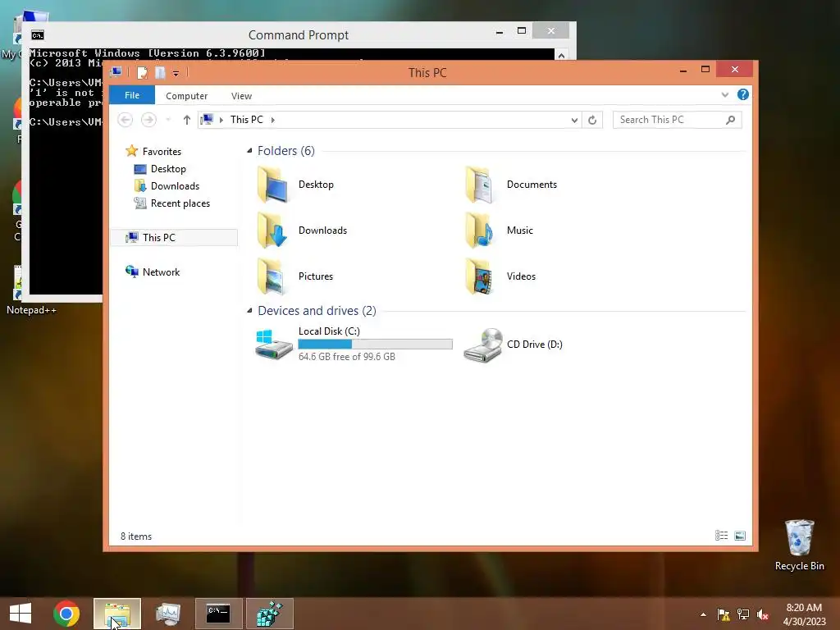This screenshot has height=630, width=840.
Task: Open Action Center flag tray icon
Action: (x=724, y=614)
